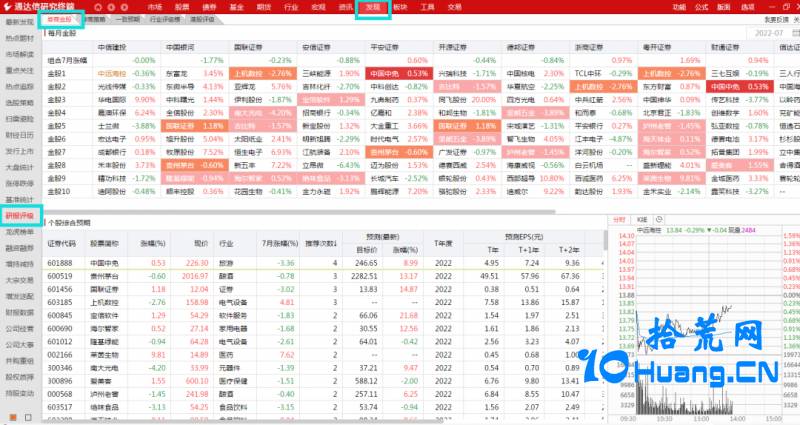Click 我要反馈 feedback link
This screenshot has width=800, height=425.
(776, 19)
